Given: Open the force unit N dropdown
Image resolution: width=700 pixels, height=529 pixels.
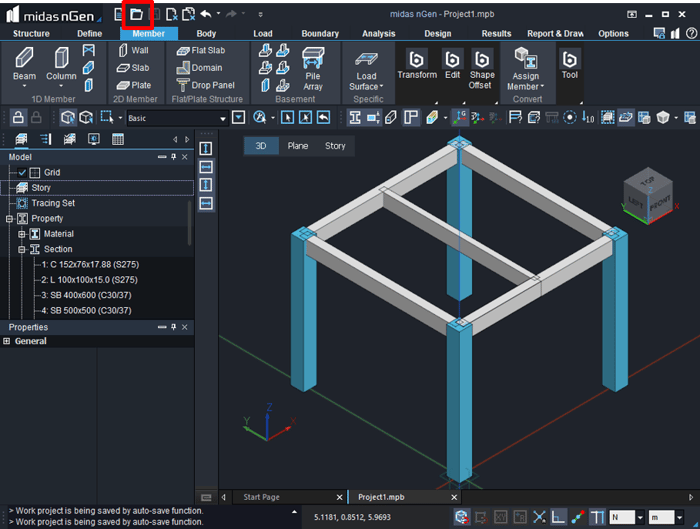Looking at the screenshot, I should pos(640,517).
